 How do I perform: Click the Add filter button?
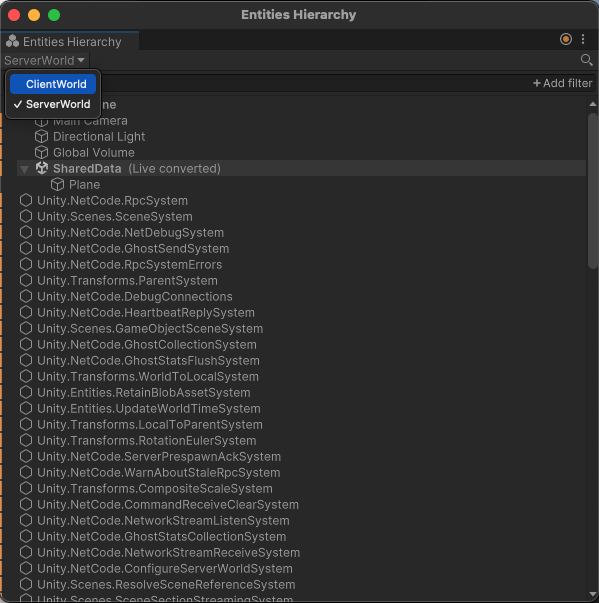coord(562,83)
